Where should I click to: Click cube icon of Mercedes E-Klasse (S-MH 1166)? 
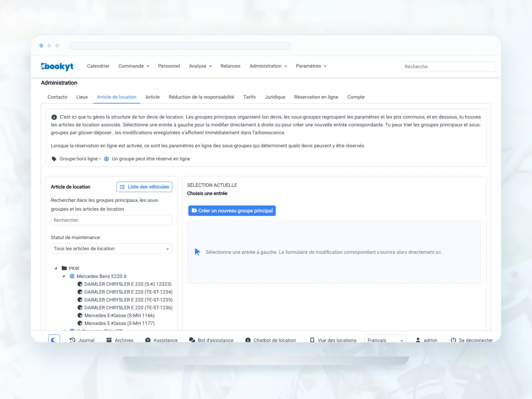tap(80, 316)
